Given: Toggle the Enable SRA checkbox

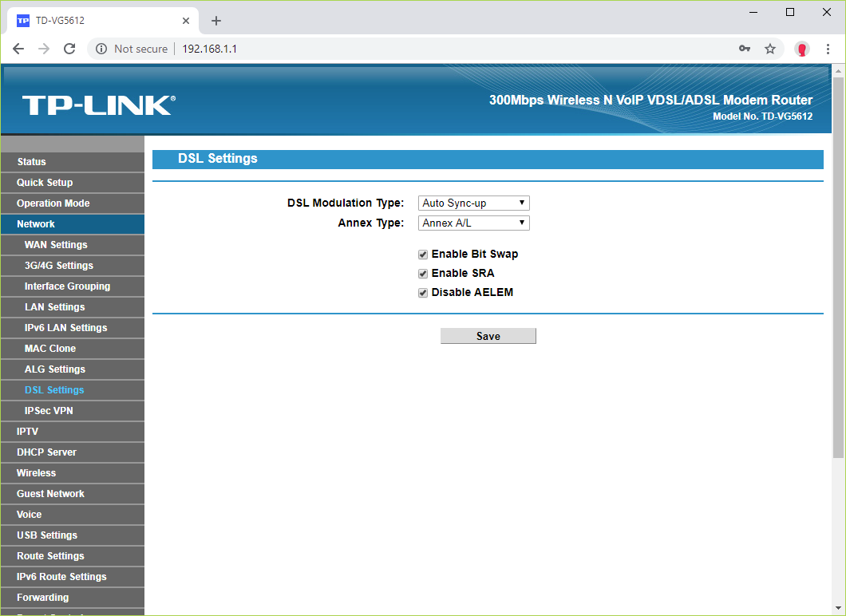Looking at the screenshot, I should point(423,274).
